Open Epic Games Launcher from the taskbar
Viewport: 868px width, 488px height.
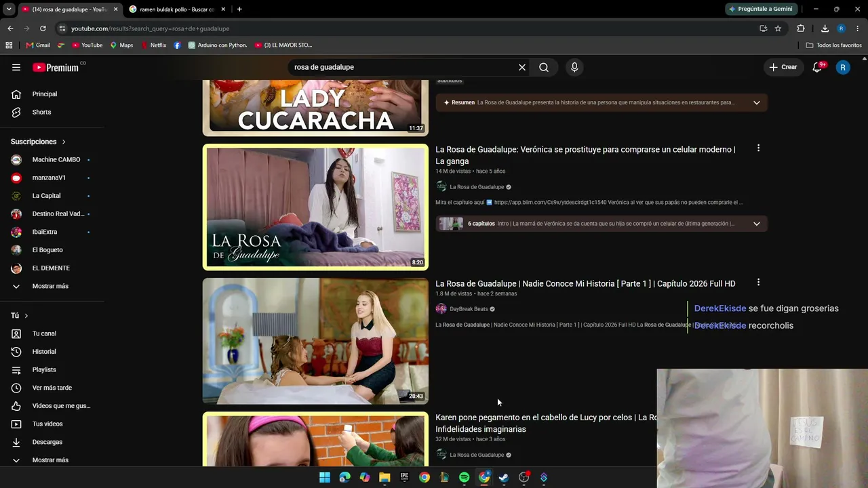coord(404,477)
